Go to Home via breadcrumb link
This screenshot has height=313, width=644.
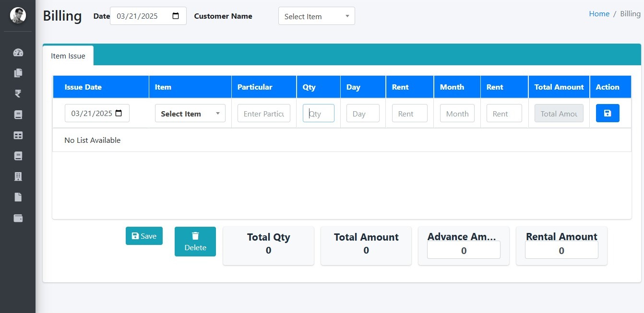(x=599, y=14)
